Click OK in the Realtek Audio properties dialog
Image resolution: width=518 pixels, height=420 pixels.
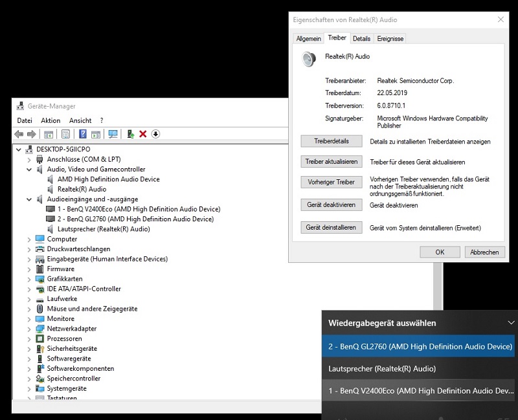(440, 252)
